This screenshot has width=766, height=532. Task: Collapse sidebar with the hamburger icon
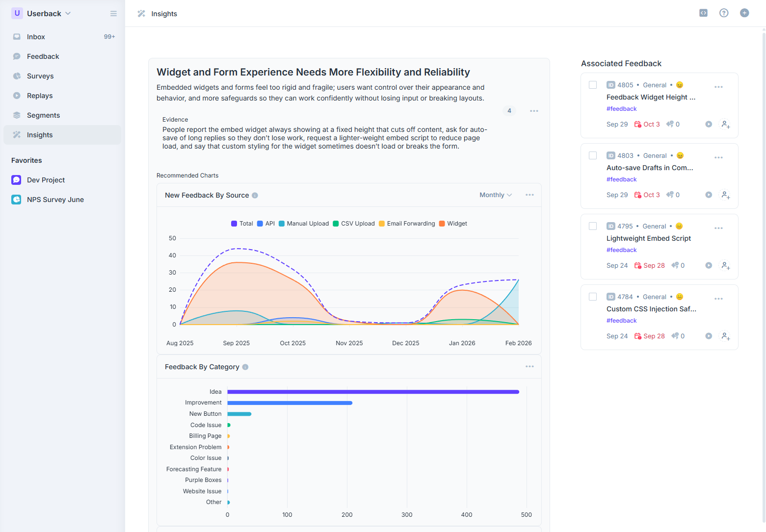coord(113,14)
